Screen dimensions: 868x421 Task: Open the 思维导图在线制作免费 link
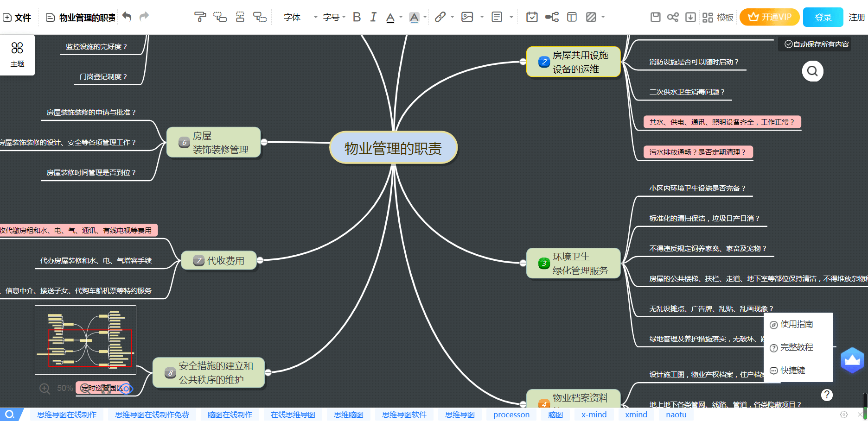click(152, 415)
